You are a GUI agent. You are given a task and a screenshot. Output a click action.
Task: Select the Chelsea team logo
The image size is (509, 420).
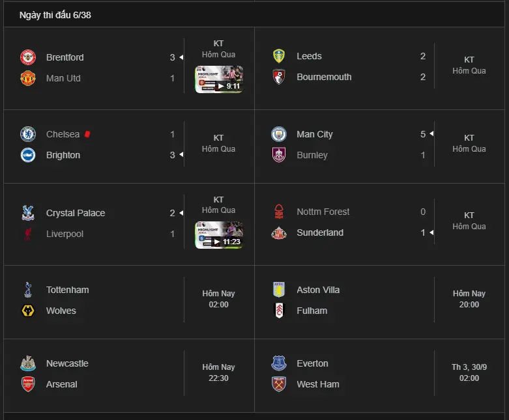coord(27,134)
